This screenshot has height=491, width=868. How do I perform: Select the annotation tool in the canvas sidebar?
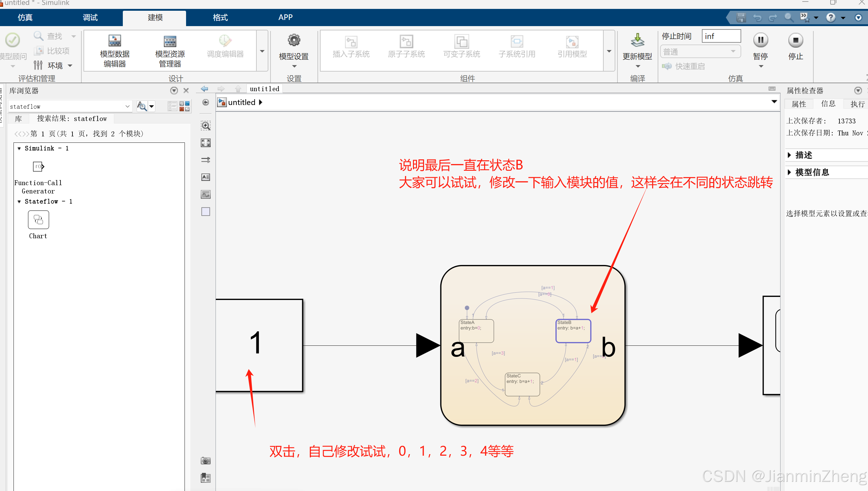tap(206, 177)
